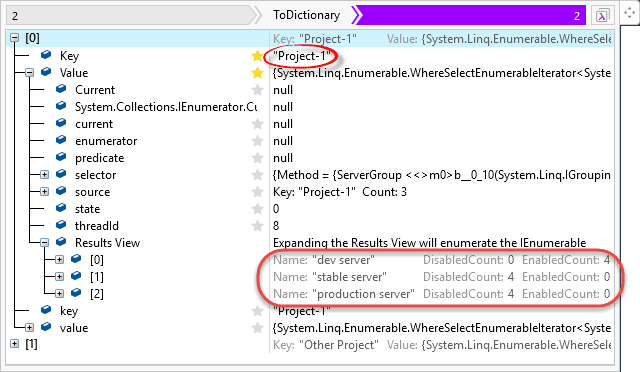The image size is (640, 372).
Task: Expand the dev server [0] result item
Action: 60,260
